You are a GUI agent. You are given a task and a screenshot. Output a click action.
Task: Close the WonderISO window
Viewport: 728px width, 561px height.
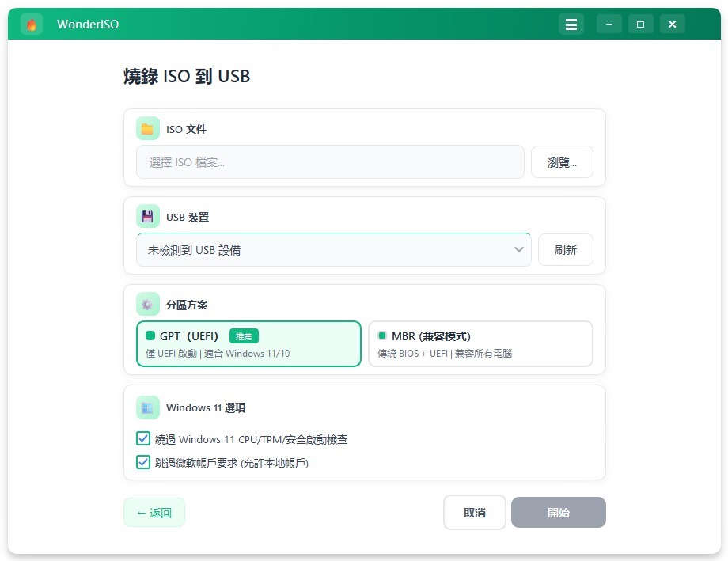[673, 25]
